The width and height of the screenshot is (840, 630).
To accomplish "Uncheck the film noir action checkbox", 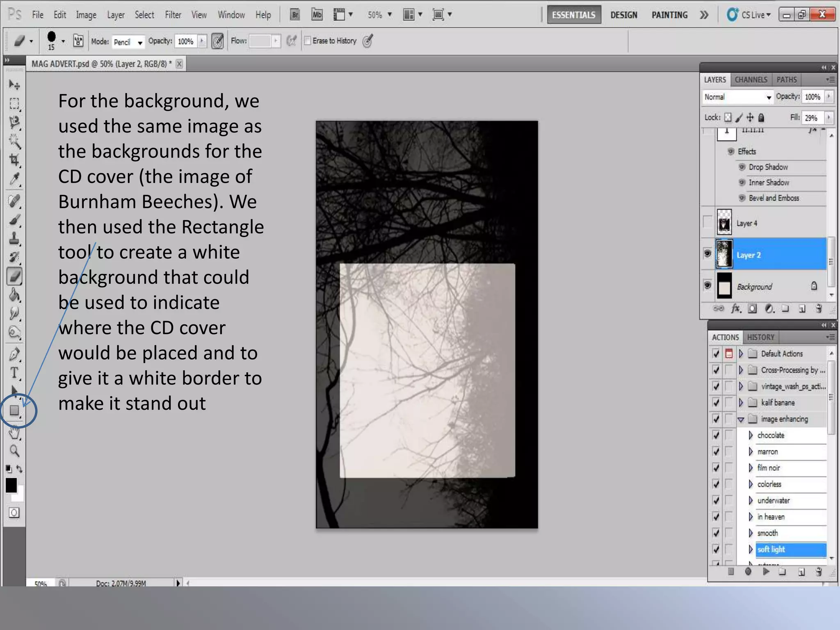I will [x=716, y=468].
